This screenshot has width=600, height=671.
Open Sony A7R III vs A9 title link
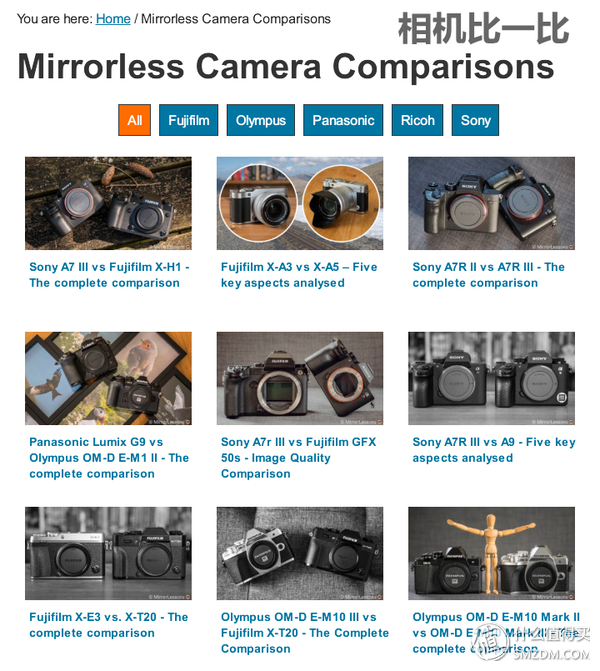click(x=494, y=450)
